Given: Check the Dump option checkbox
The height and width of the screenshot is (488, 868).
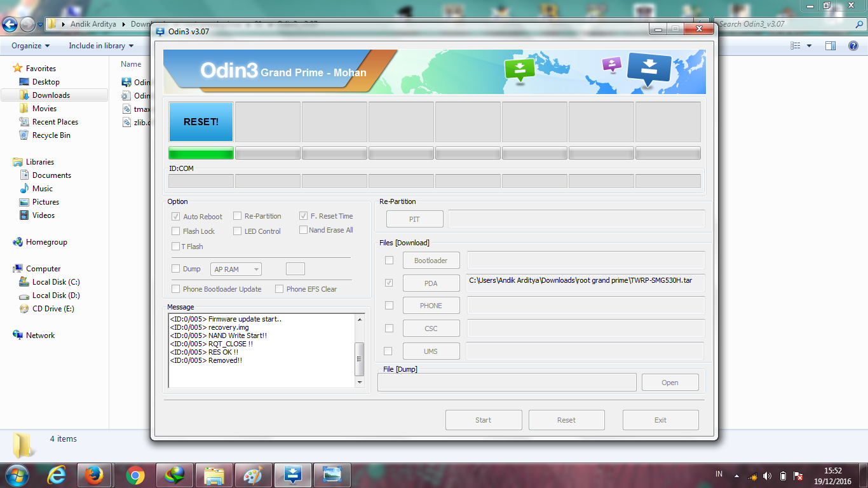Looking at the screenshot, I should pos(176,269).
